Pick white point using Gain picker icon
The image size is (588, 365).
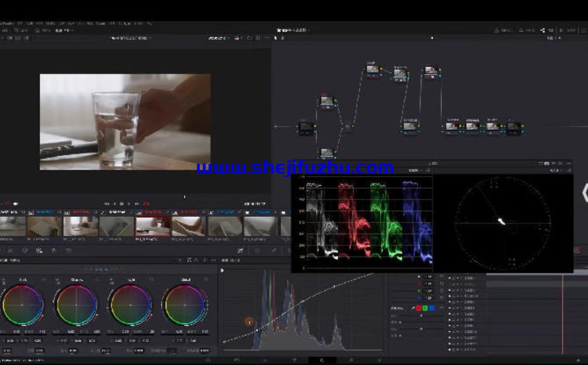111,280
